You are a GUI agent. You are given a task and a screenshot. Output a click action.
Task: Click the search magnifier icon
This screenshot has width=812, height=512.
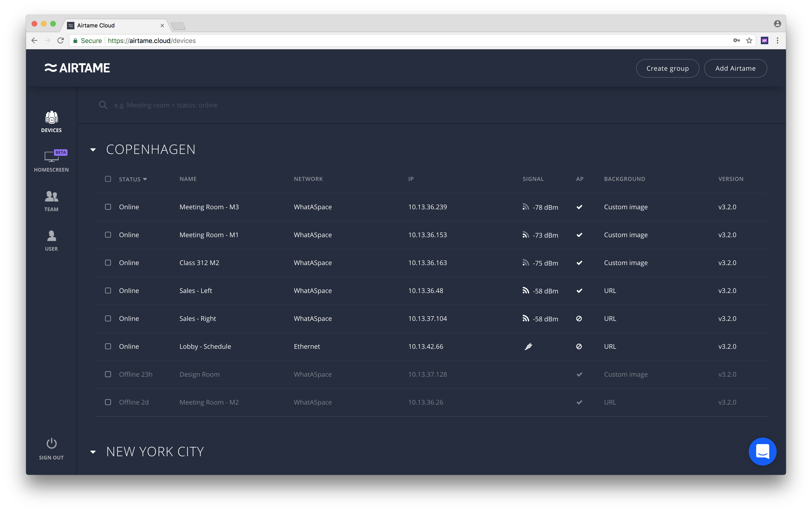[103, 105]
